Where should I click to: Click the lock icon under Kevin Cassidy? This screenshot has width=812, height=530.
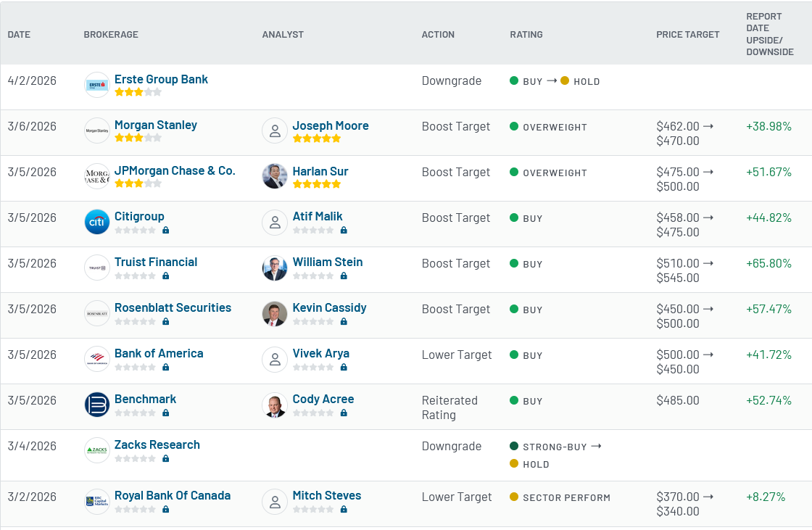344,321
